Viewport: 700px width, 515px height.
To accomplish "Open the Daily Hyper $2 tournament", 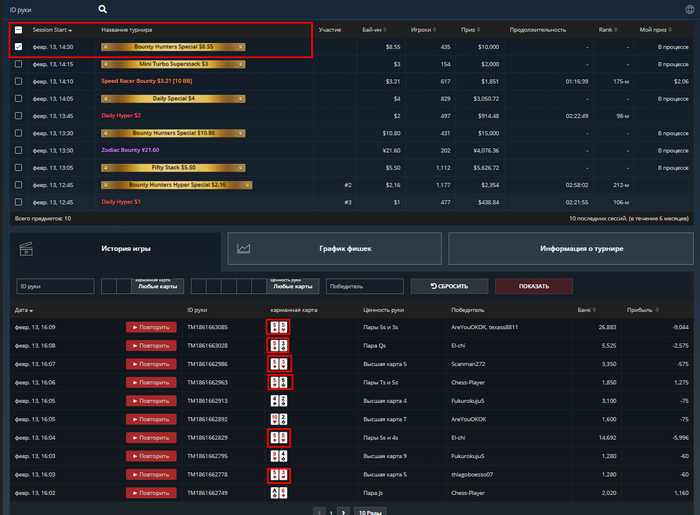I will 121,115.
